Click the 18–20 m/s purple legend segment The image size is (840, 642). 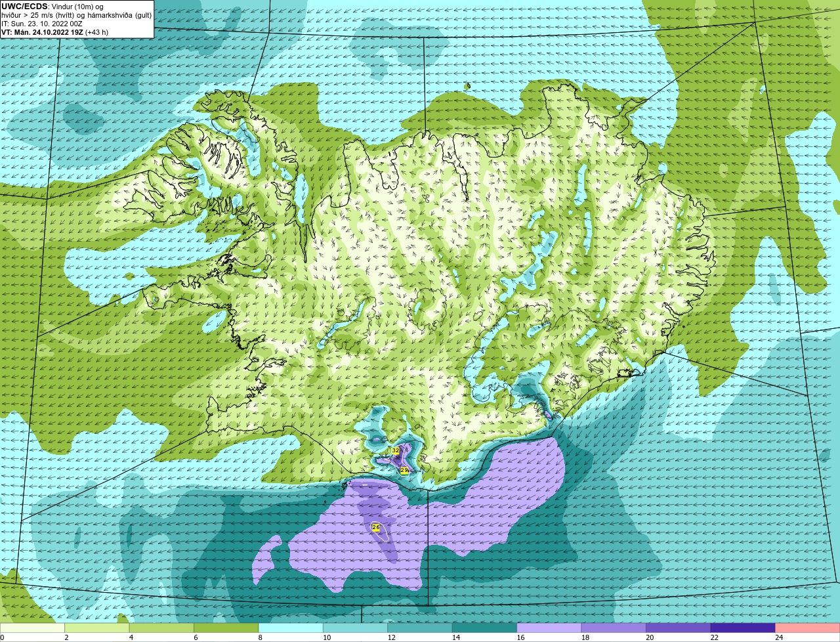[x=614, y=628]
